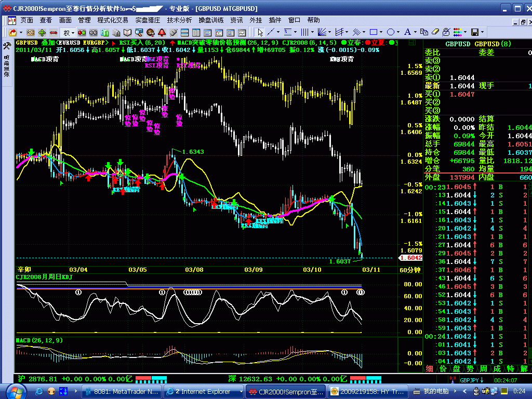Click the vertical parallel lines tool icon
Screen dimensions: 532x399
304,32
